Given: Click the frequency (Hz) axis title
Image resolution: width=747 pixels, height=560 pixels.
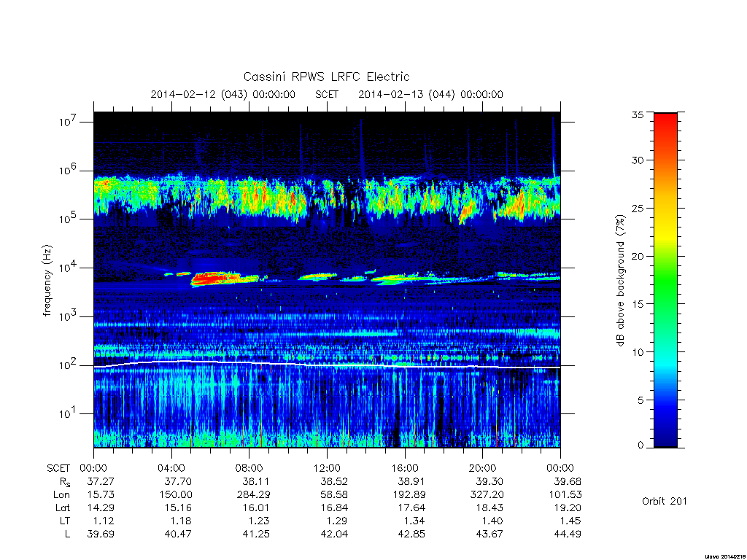Looking at the screenshot, I should [x=47, y=281].
